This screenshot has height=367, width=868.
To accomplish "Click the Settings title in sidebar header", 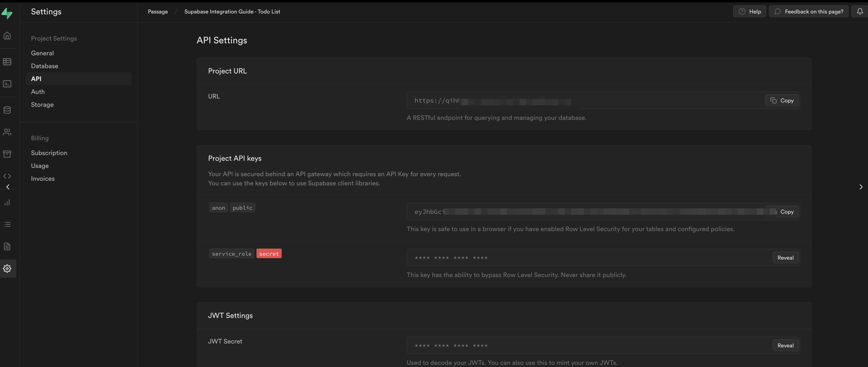I will (46, 12).
